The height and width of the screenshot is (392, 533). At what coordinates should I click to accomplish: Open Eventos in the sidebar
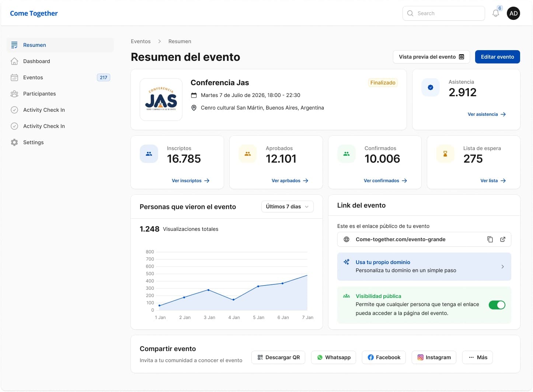(60, 77)
